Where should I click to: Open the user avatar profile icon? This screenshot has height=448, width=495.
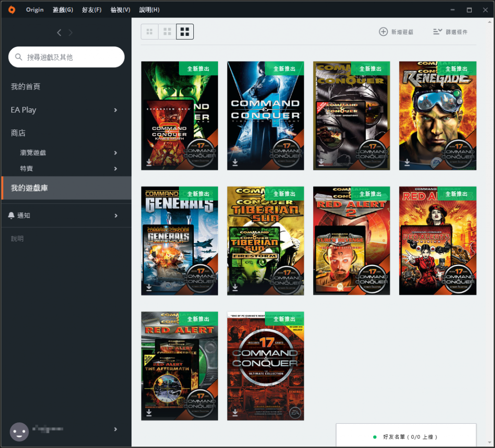[x=19, y=432]
